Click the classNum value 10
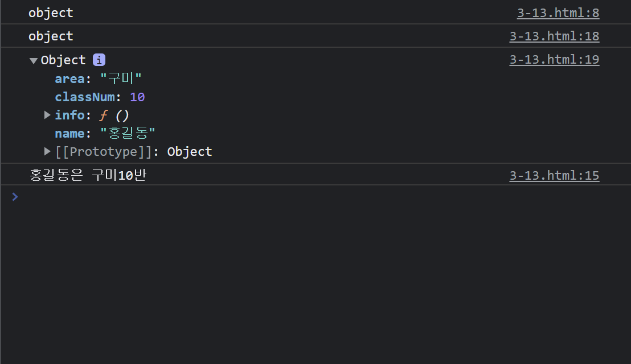Image resolution: width=631 pixels, height=364 pixels. click(137, 97)
